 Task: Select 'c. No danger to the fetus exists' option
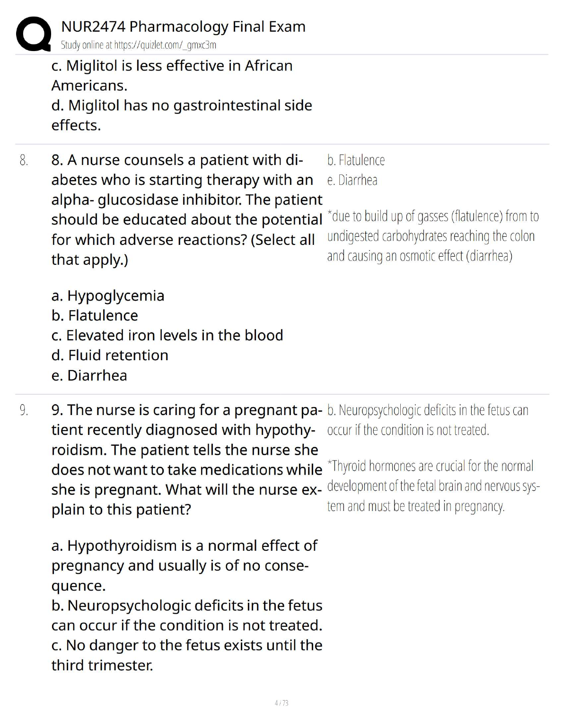tap(186, 655)
